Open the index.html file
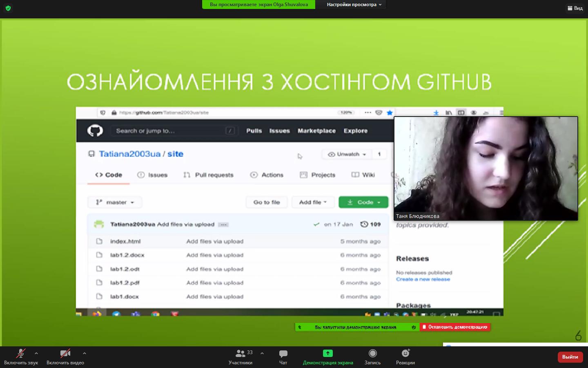Image resolution: width=588 pixels, height=368 pixels. 125,242
